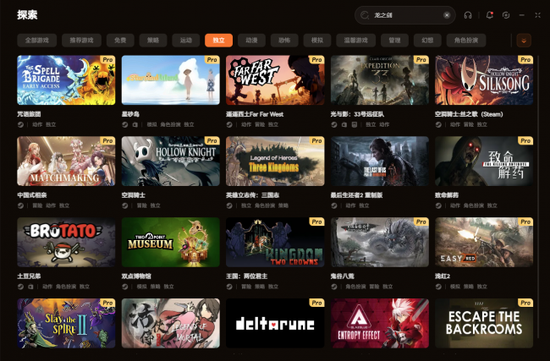Clear the search box with the X icon
550x361 pixels.
click(447, 15)
